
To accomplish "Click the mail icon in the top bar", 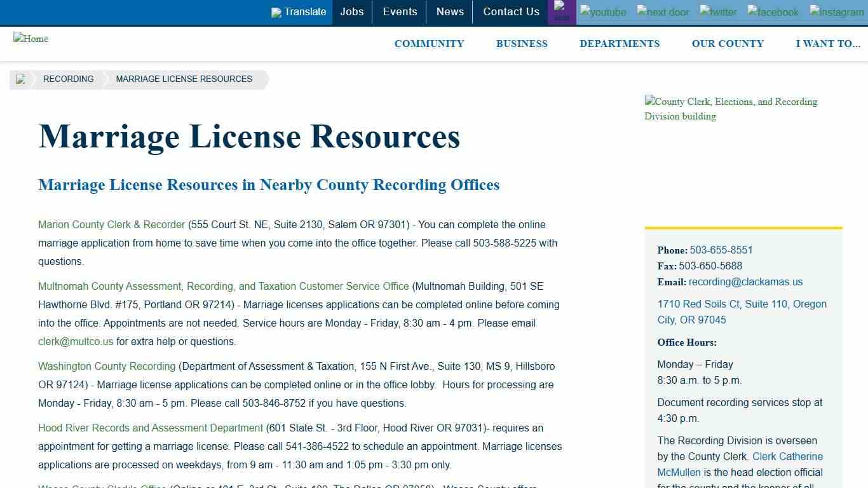I will click(562, 11).
